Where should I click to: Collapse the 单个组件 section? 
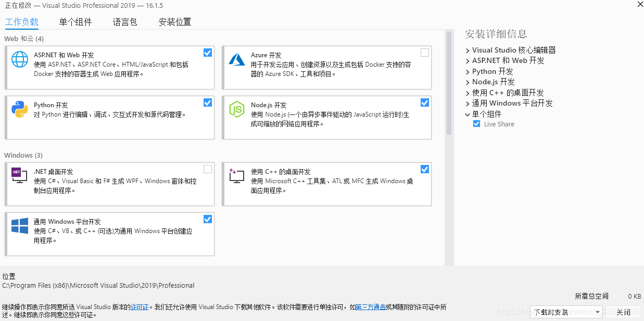(x=468, y=114)
